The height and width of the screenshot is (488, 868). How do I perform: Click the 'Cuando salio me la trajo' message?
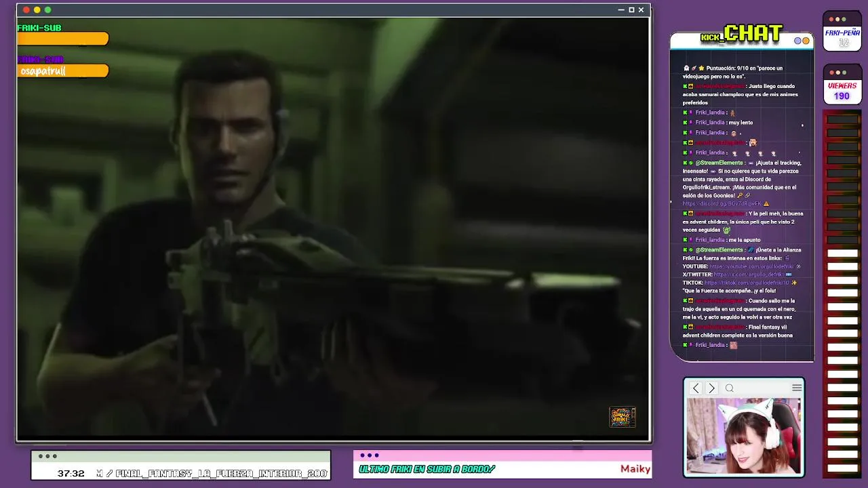pyautogui.click(x=738, y=308)
